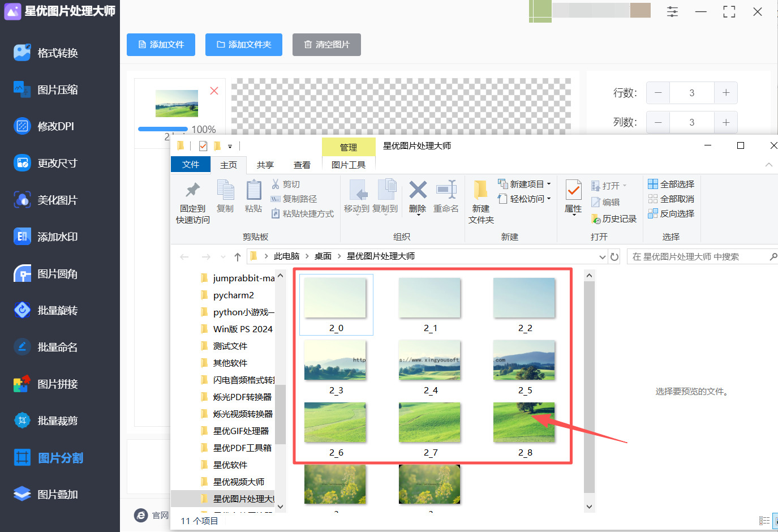The height and width of the screenshot is (532, 778).
Task: Choose the 更改尺寸 resize tool
Action: (x=45, y=163)
